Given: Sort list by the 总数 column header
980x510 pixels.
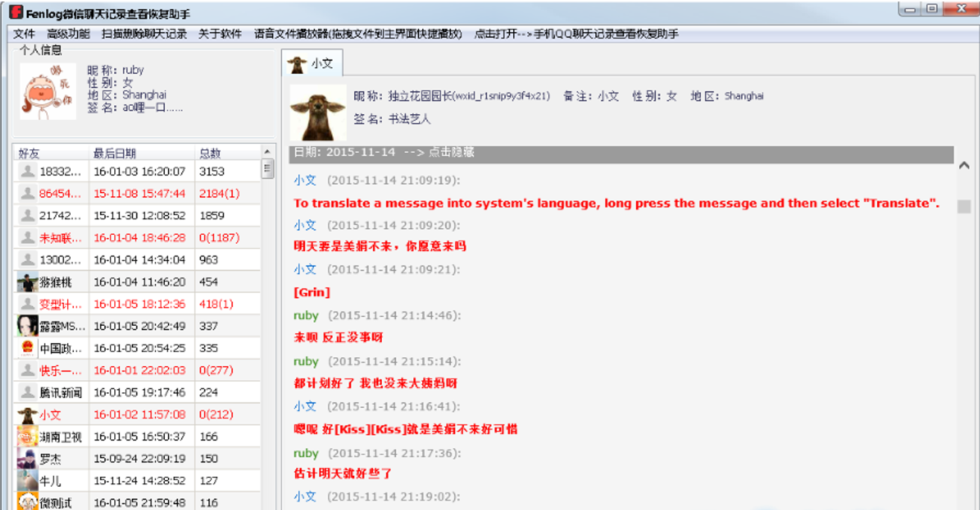Looking at the screenshot, I should [x=227, y=153].
